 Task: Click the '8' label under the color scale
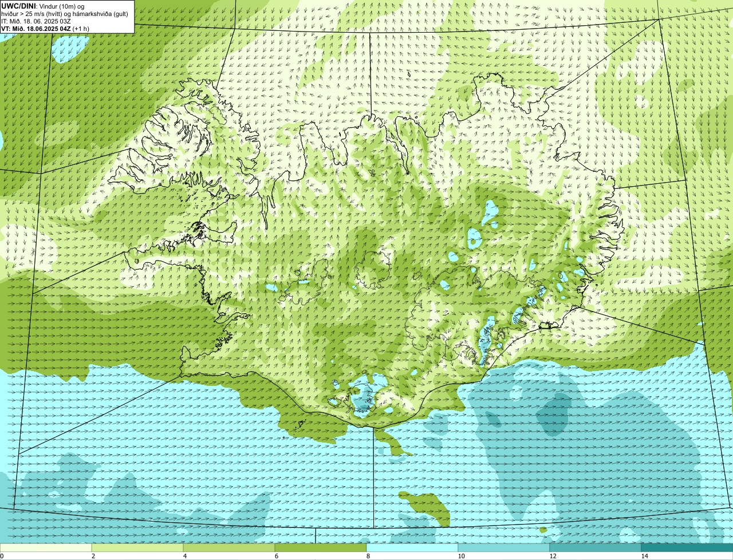(368, 556)
